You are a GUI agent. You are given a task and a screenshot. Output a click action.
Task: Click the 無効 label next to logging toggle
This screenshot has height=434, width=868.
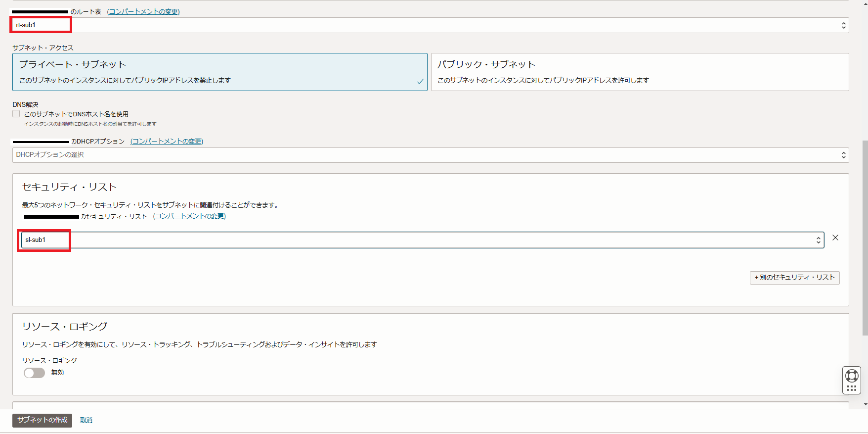(57, 373)
